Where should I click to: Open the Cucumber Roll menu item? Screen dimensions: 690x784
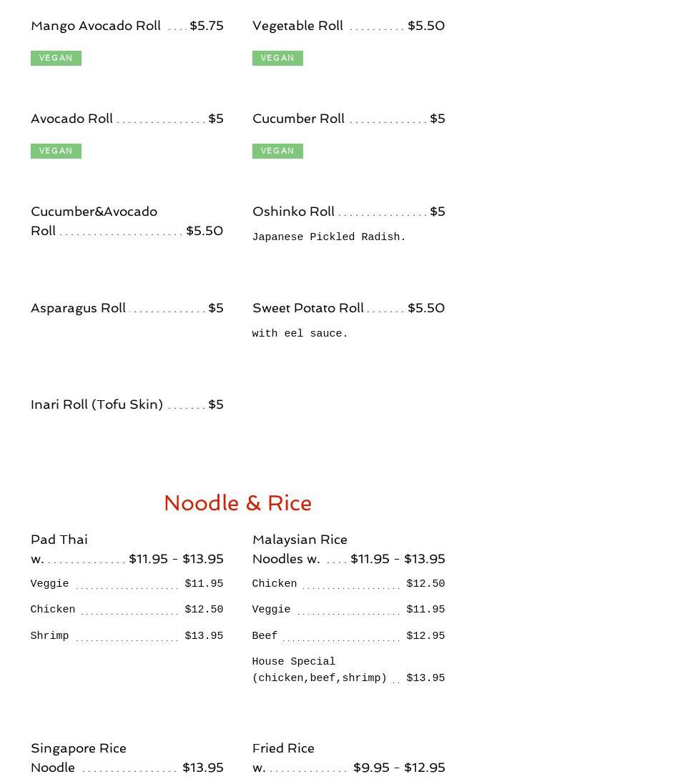tap(298, 119)
